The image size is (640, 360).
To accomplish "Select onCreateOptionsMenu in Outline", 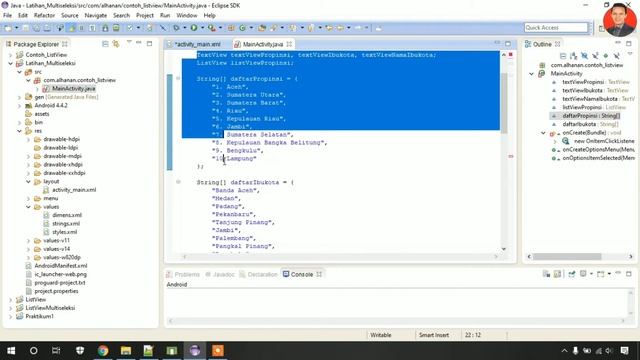I will pos(598,150).
